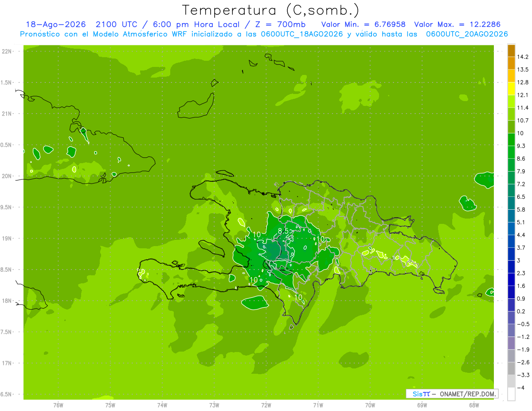Screen dimensions: 532x411
Task: Pick the yellow swatch between 12.1 and 12.8
Action: (511, 89)
